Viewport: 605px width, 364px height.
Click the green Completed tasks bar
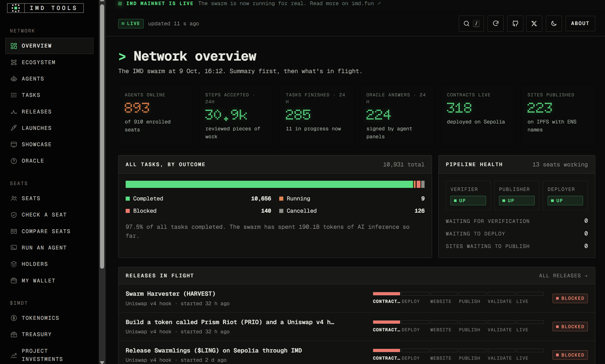pos(269,184)
